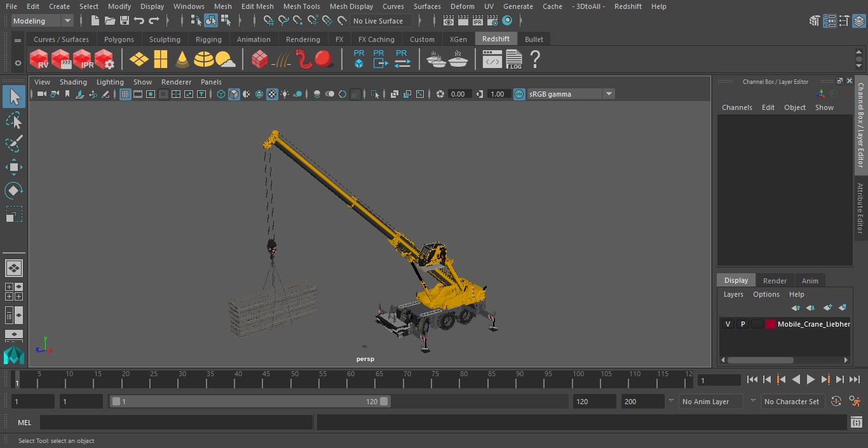Open the Modeling workspace dropdown

[43, 21]
